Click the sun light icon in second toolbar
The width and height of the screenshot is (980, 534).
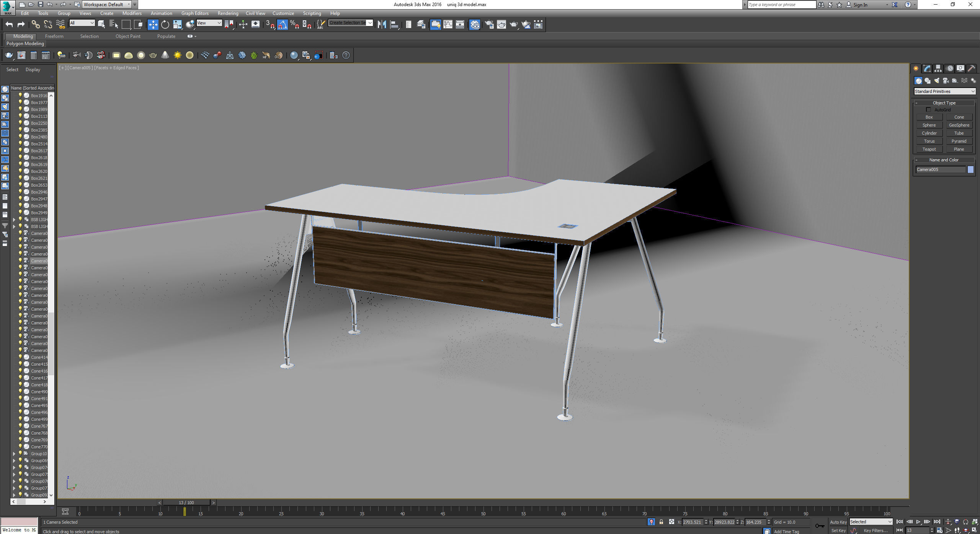pyautogui.click(x=177, y=55)
